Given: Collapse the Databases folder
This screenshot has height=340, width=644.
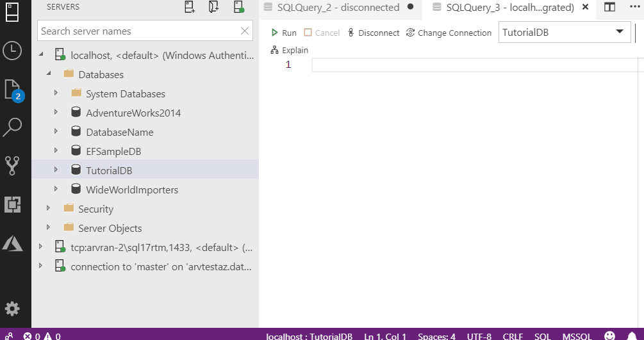Looking at the screenshot, I should point(49,74).
